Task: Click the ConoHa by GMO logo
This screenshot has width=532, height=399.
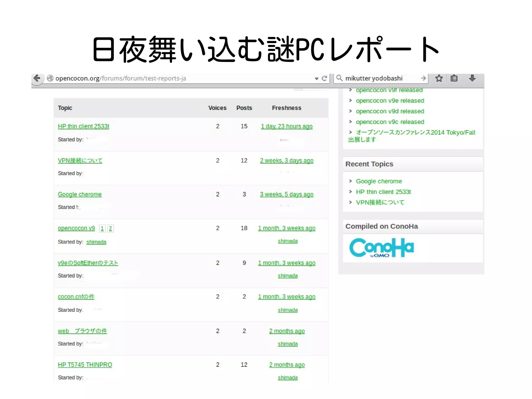Action: 381,248
